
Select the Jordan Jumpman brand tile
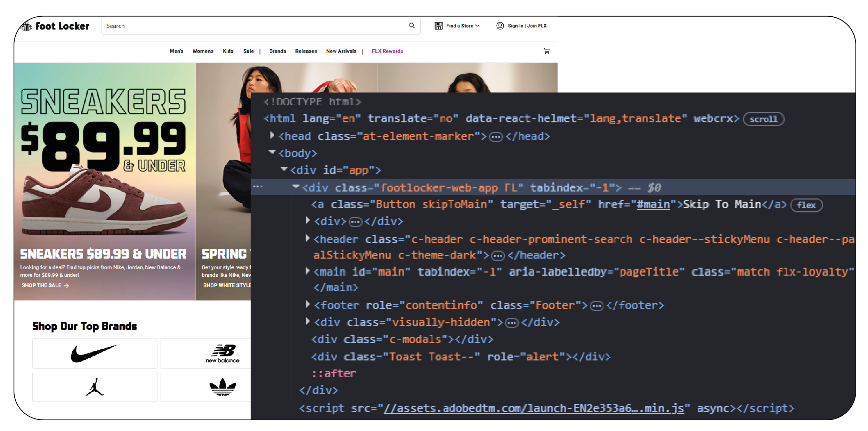pos(95,387)
